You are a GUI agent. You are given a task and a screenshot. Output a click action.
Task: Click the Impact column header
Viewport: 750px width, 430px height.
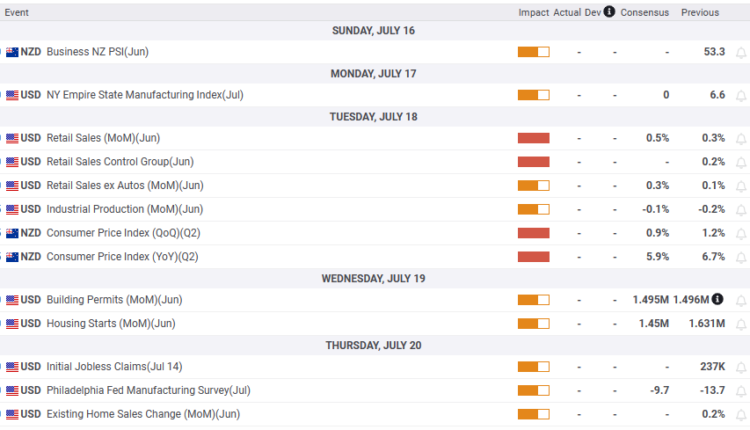pyautogui.click(x=533, y=12)
